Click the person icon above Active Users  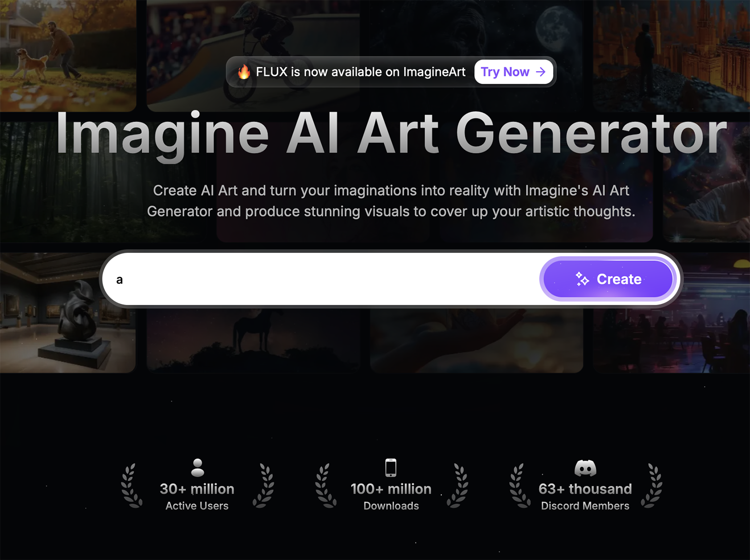pyautogui.click(x=197, y=467)
